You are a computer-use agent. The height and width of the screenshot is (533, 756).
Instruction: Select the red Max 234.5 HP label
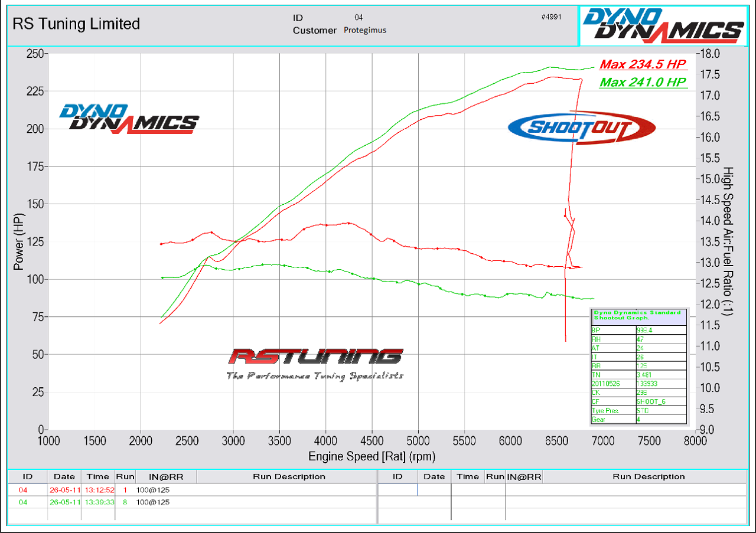(643, 64)
